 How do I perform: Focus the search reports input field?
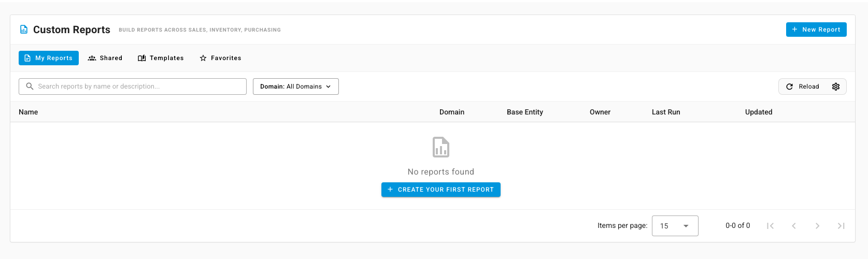click(x=133, y=87)
